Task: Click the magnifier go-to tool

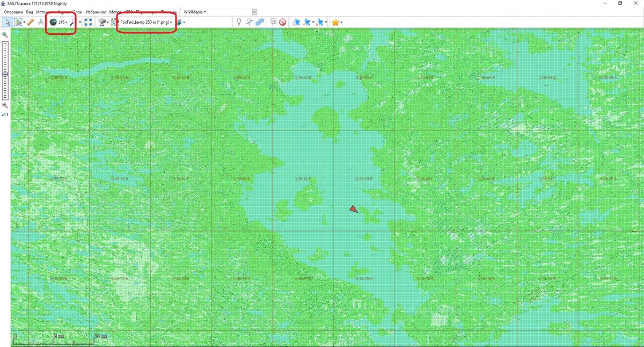Action: (74, 22)
